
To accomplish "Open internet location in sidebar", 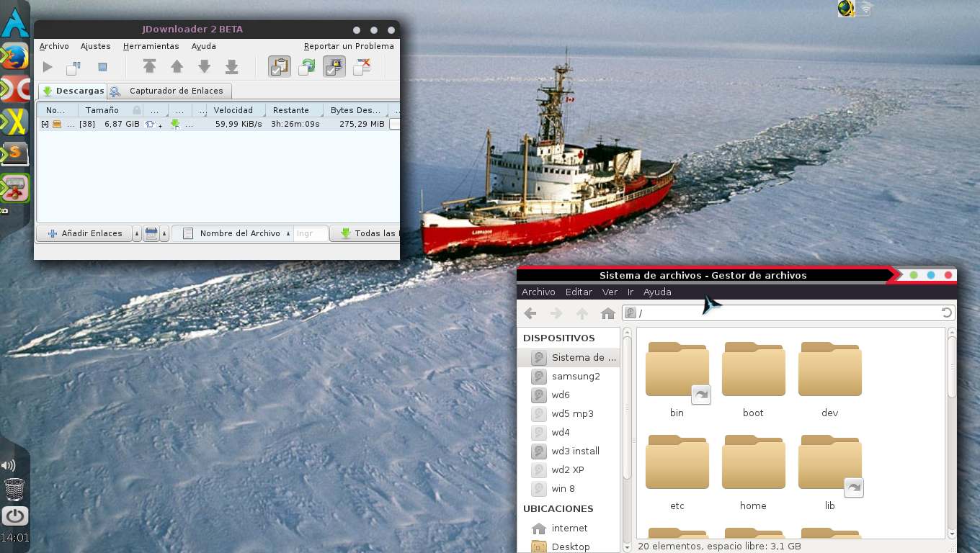I will 569,528.
